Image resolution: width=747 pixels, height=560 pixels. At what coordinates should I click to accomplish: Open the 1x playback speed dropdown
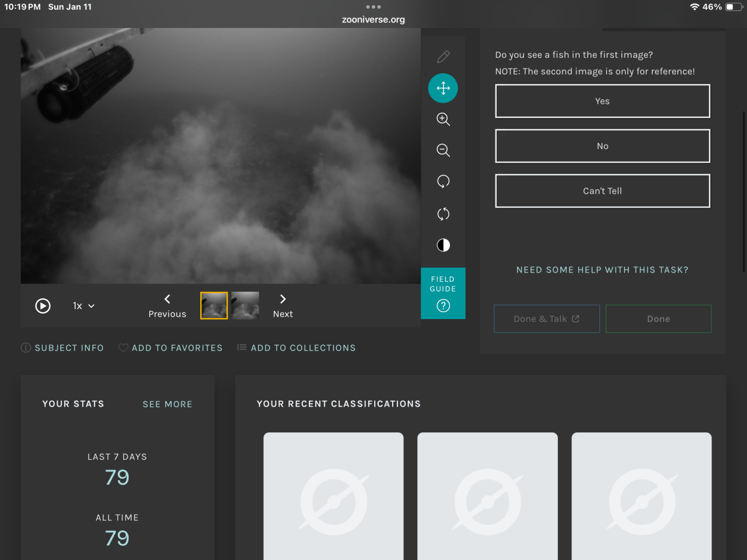[83, 306]
